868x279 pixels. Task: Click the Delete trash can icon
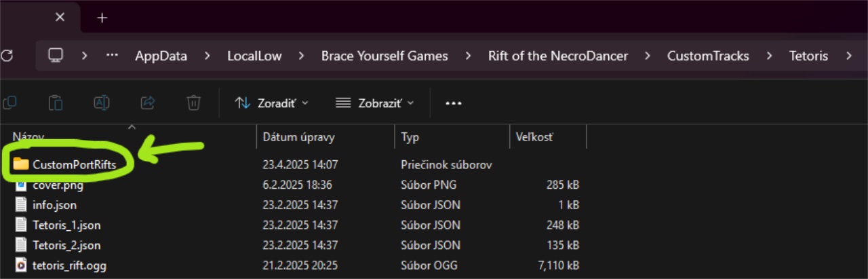click(x=193, y=103)
